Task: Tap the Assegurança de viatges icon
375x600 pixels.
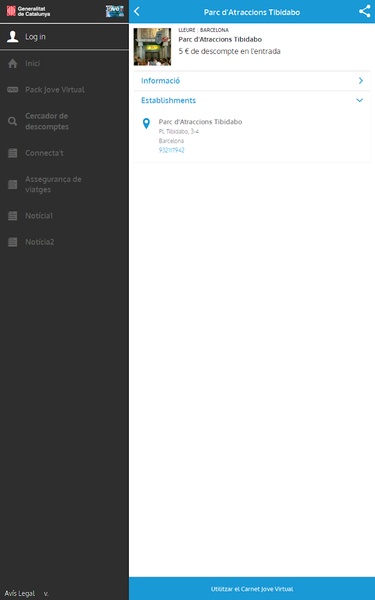Action: point(13,184)
